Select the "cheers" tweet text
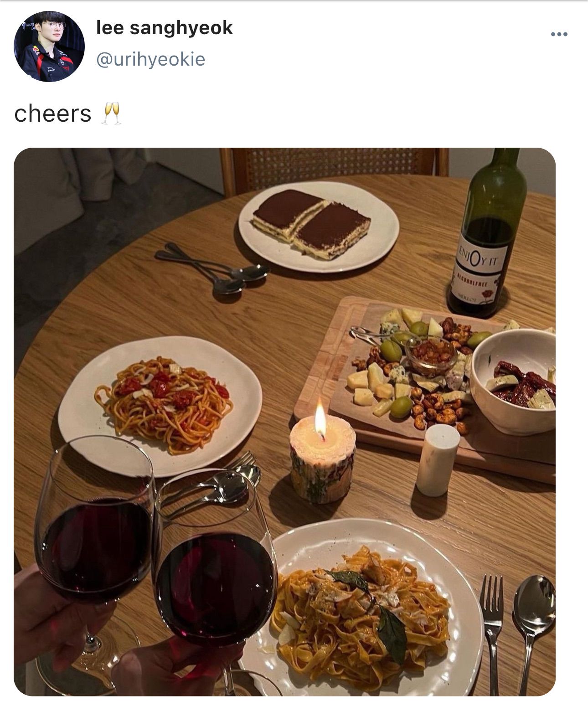 point(53,114)
